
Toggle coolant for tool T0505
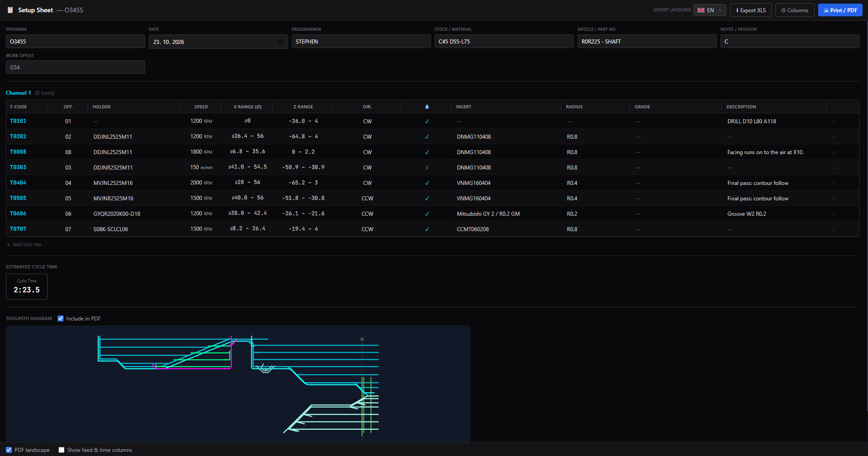427,199
